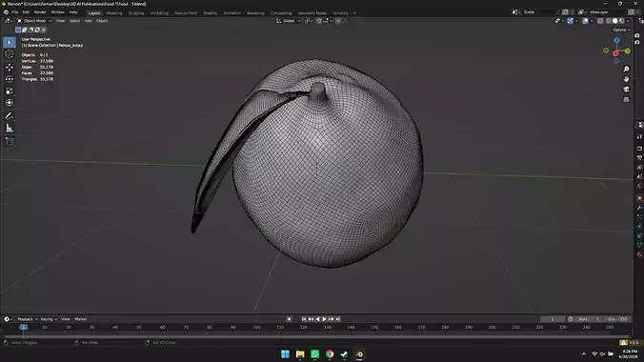Image resolution: width=644 pixels, height=362 pixels.
Task: Toggle wireframe viewport shading
Action: pyautogui.click(x=608, y=21)
